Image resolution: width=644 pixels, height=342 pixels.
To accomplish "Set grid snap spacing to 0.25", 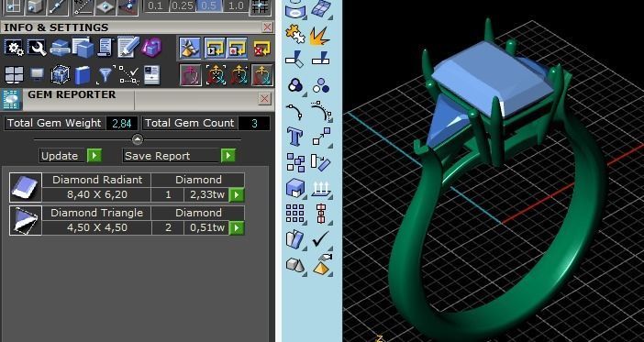I will click(x=182, y=6).
